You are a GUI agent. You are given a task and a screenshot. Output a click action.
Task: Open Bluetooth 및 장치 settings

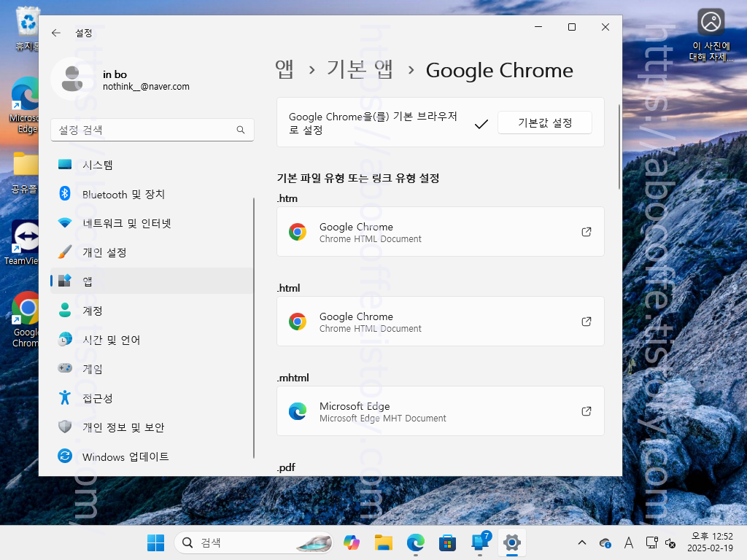(x=152, y=194)
